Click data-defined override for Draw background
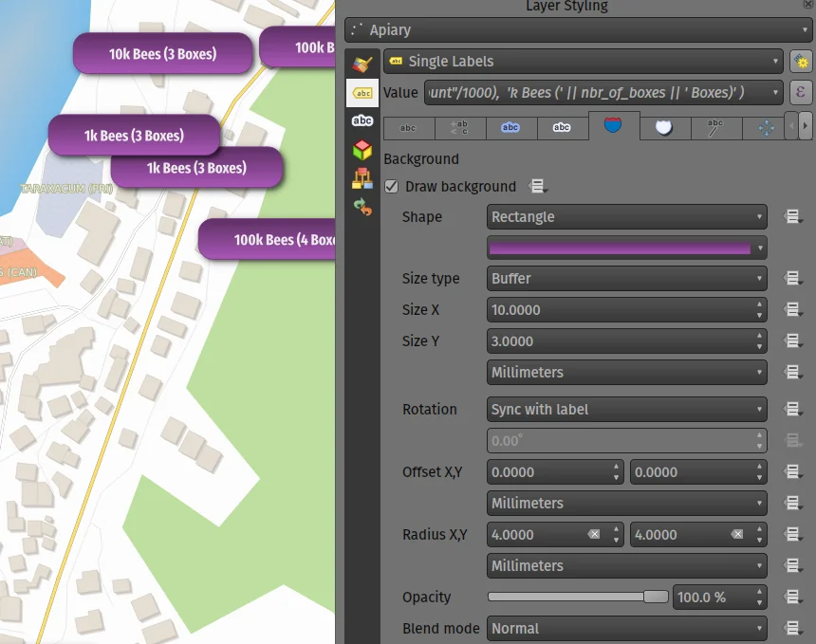Viewport: 816px width, 644px height. [539, 187]
